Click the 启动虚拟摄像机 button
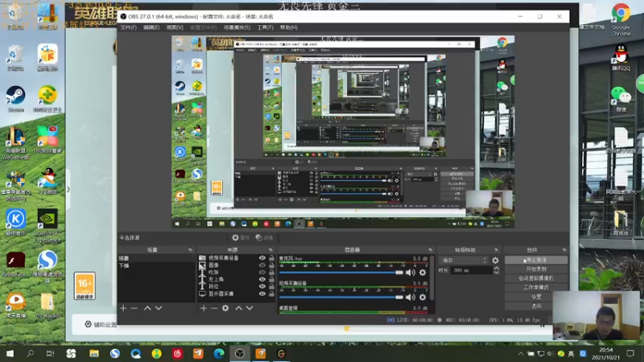Image resolution: width=644 pixels, height=362 pixels. pyautogui.click(x=536, y=278)
